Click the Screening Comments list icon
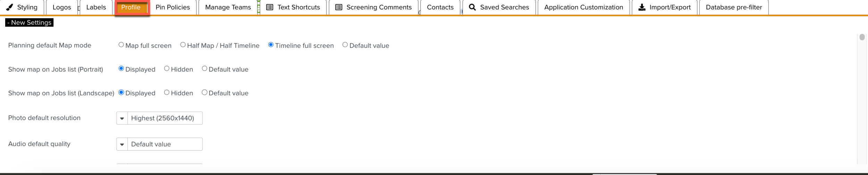The width and height of the screenshot is (868, 175). (x=339, y=7)
